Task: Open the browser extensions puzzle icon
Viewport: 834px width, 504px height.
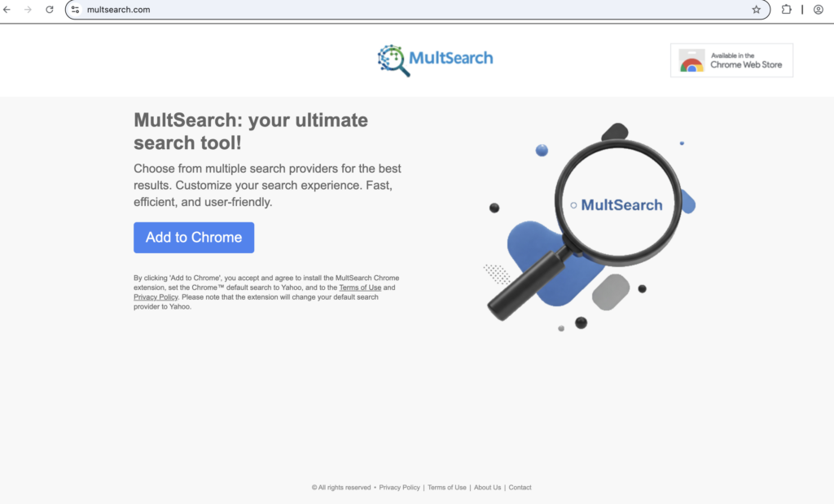Action: 786,10
